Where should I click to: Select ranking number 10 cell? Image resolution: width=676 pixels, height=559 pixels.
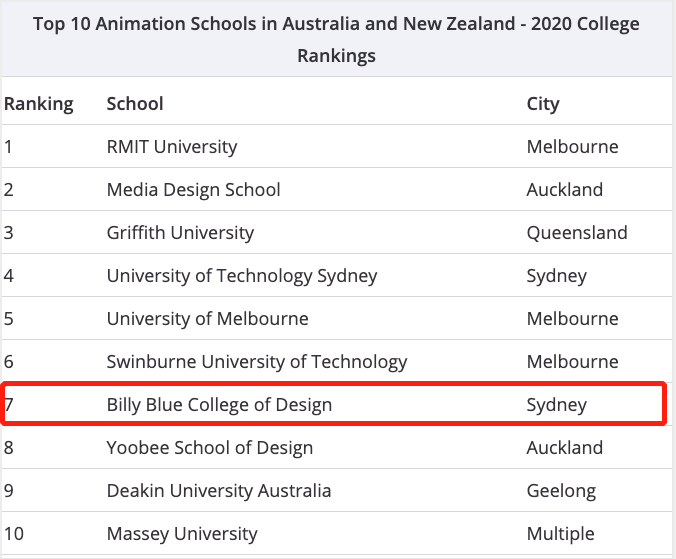pos(14,534)
